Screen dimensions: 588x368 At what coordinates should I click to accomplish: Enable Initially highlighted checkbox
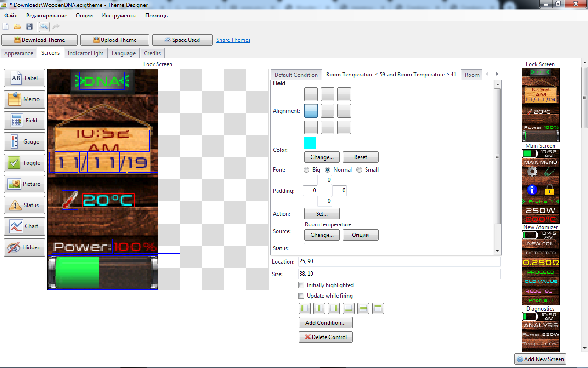(301, 285)
